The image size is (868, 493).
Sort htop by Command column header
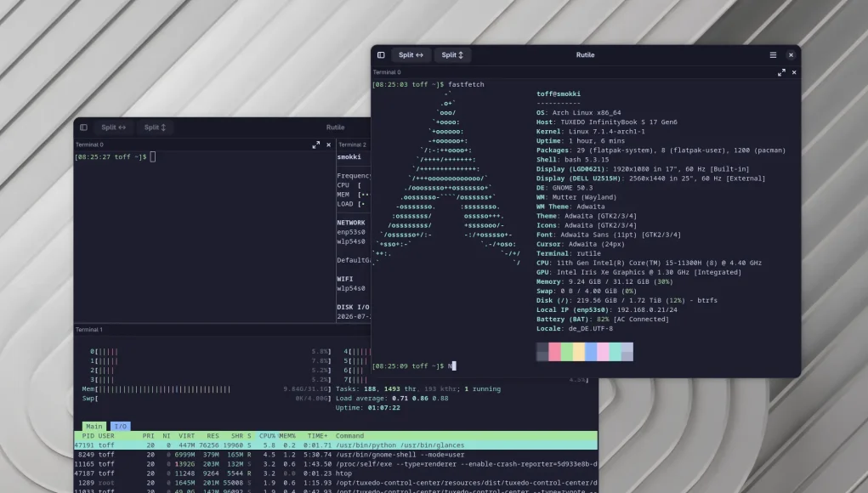(349, 436)
